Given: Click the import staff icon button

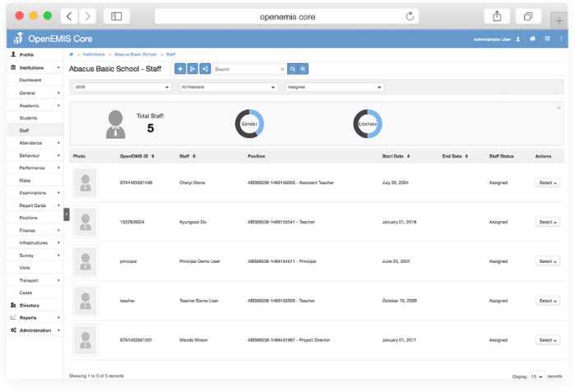Looking at the screenshot, I should pyautogui.click(x=205, y=69).
